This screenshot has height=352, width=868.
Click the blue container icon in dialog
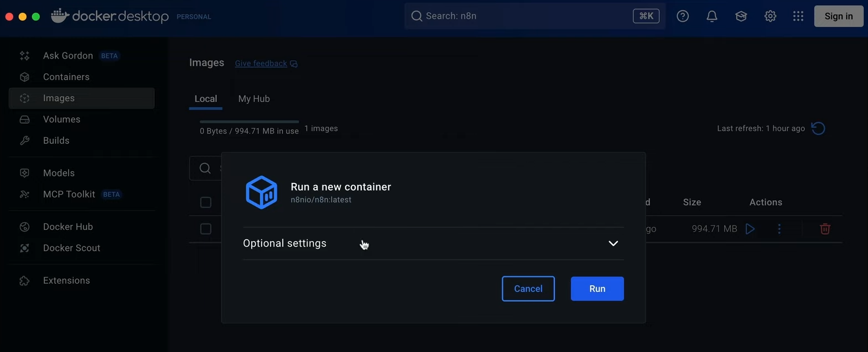261,192
